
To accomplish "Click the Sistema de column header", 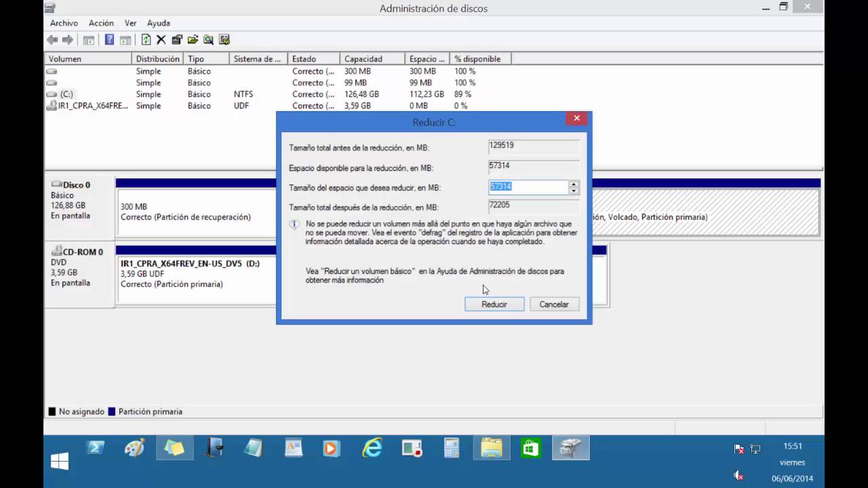I will (258, 59).
